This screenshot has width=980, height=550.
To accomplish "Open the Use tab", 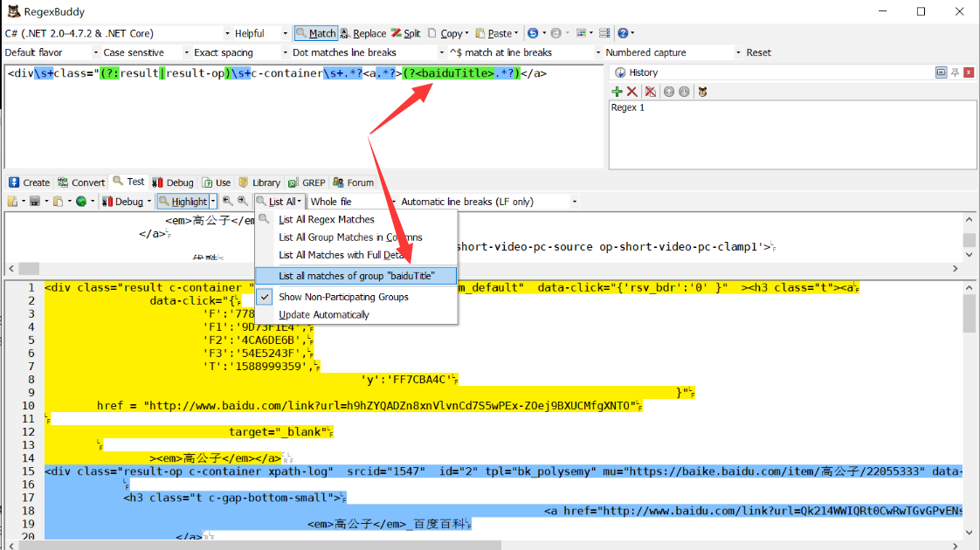I will tap(217, 182).
